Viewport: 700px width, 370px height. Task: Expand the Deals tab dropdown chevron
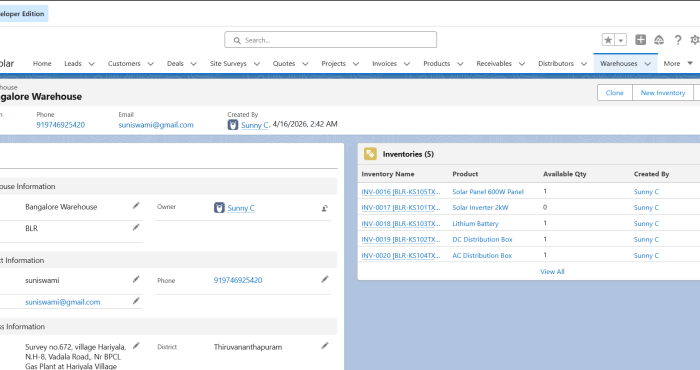(x=193, y=64)
